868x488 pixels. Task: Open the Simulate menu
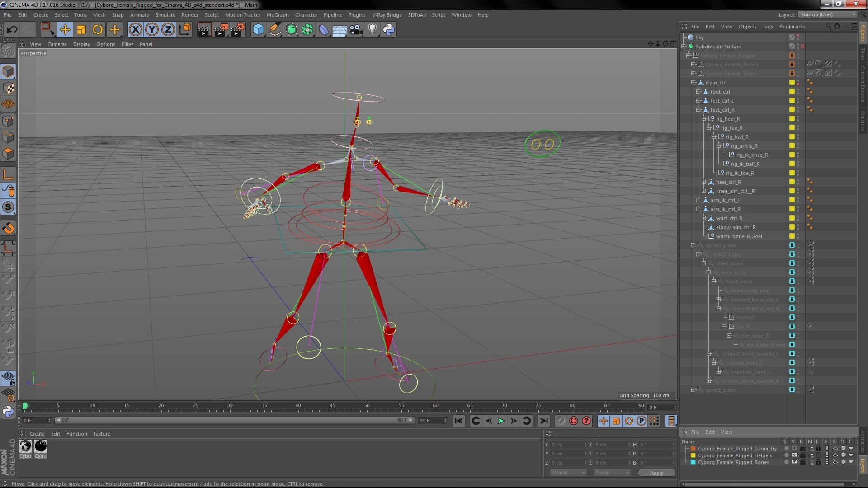click(165, 15)
